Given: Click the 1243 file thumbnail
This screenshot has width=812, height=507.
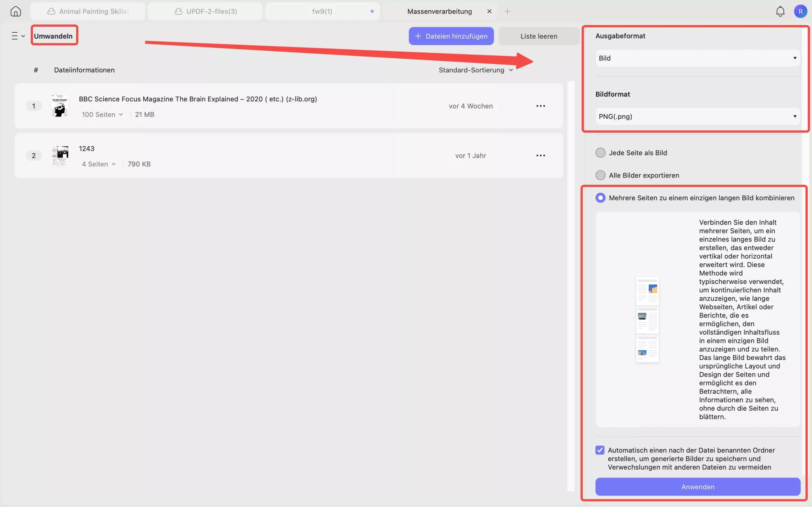Looking at the screenshot, I should [60, 156].
